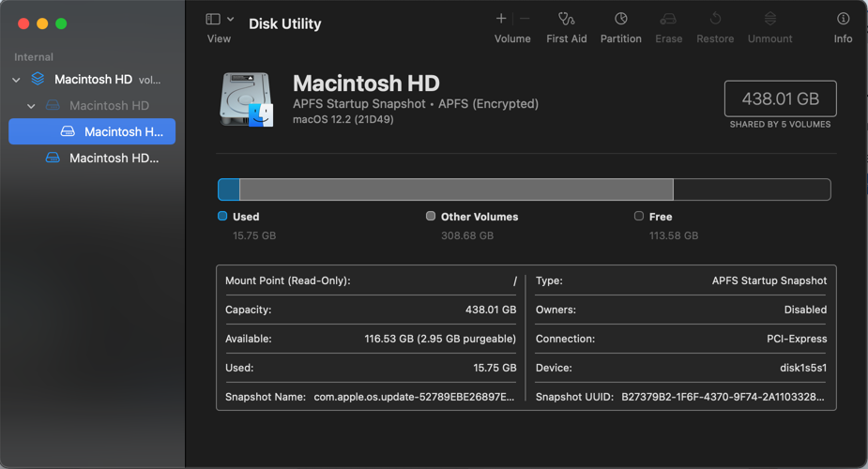Select the Macintosh HD volume group container
The image size is (868, 469).
click(x=93, y=80)
